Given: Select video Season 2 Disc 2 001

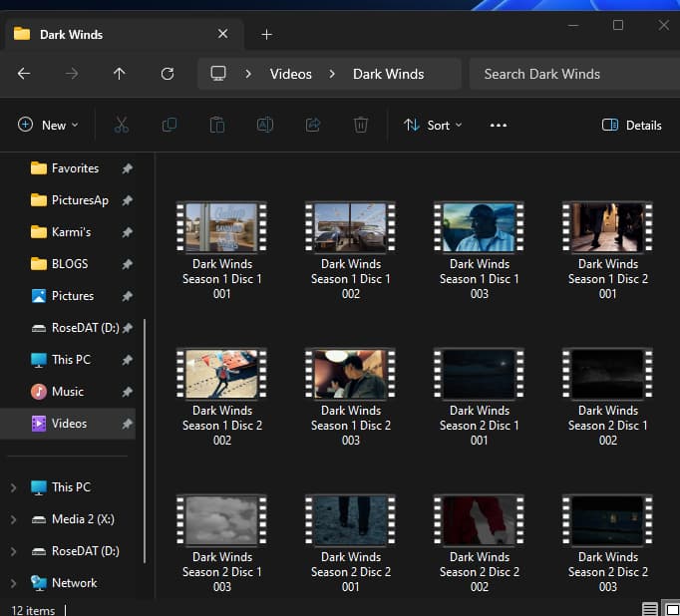Looking at the screenshot, I should coord(350,543).
